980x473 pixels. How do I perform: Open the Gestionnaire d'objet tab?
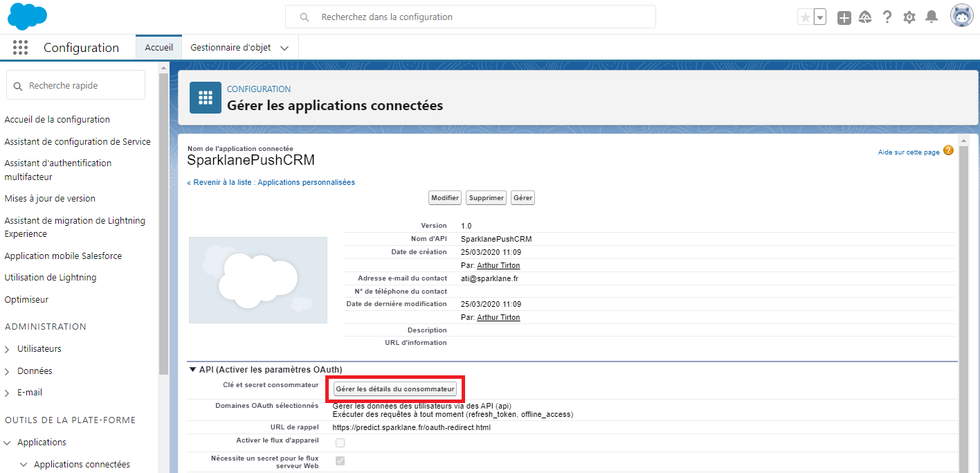(x=230, y=48)
